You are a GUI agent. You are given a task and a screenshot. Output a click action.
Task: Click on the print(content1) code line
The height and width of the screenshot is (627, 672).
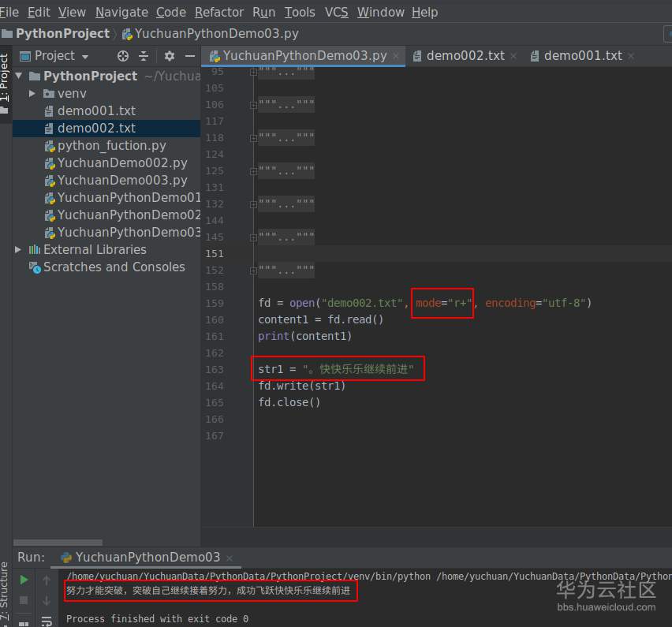pyautogui.click(x=304, y=337)
